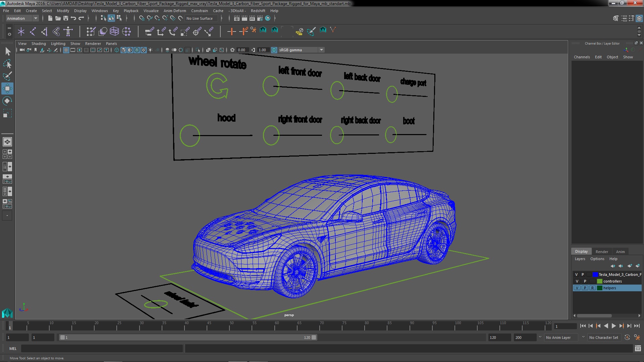
Task: Move selected layer up icon
Action: (x=613, y=266)
